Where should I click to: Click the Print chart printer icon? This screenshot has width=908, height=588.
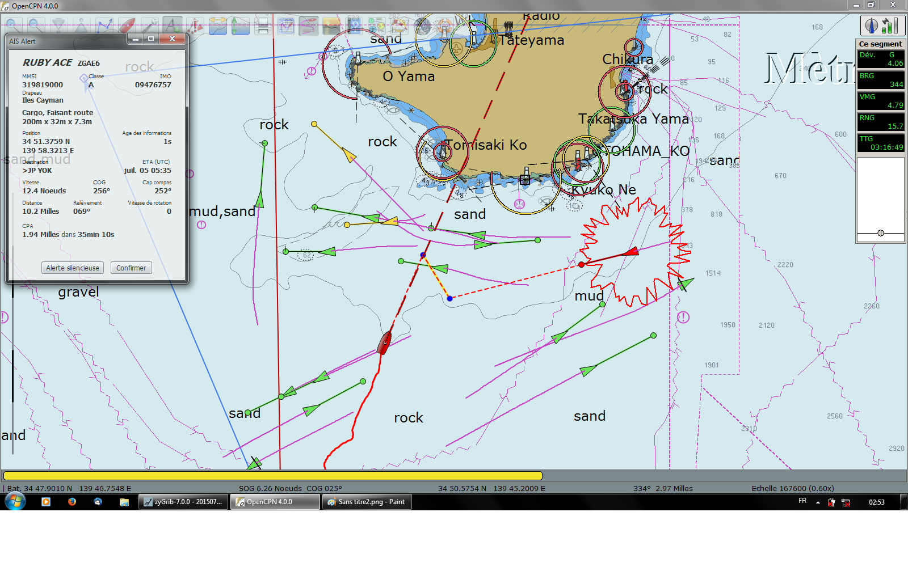263,26
